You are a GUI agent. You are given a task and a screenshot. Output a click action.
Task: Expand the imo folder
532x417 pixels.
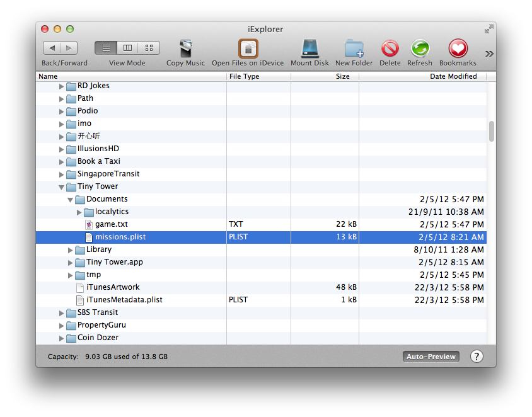tap(61, 124)
